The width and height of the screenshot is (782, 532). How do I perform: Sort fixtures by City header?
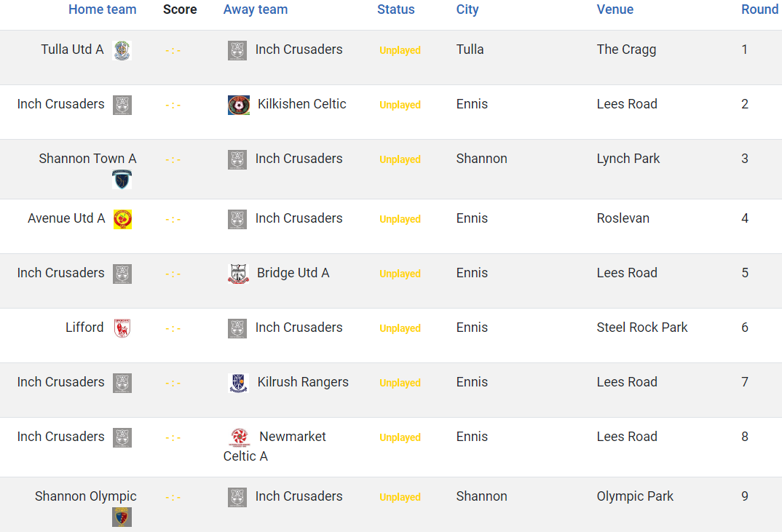[x=467, y=9]
